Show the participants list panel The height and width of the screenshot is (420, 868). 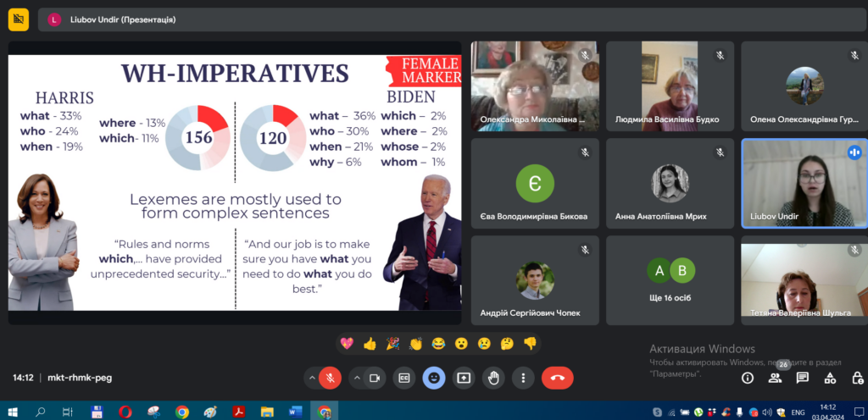pyautogui.click(x=775, y=378)
